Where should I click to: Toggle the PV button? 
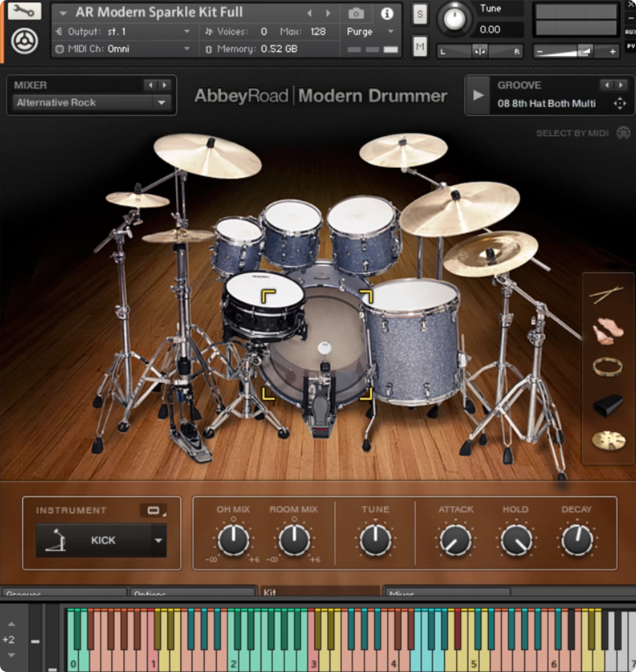(x=630, y=46)
